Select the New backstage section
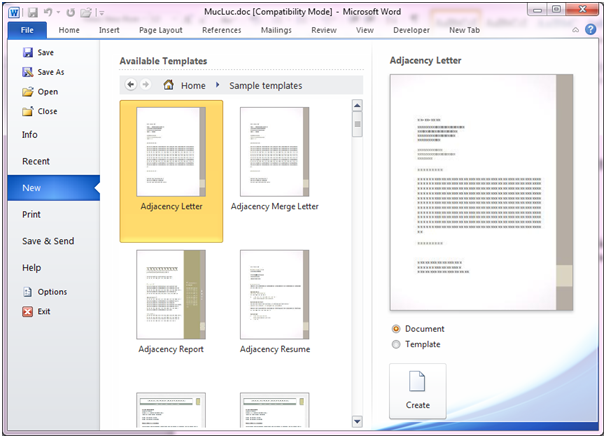Viewport: 605px width, 436px height. pyautogui.click(x=54, y=188)
